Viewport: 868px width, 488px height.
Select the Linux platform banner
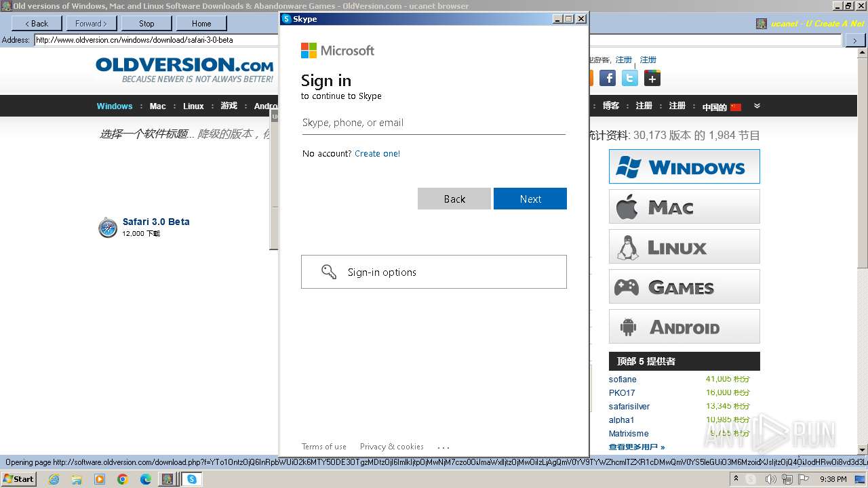point(684,247)
